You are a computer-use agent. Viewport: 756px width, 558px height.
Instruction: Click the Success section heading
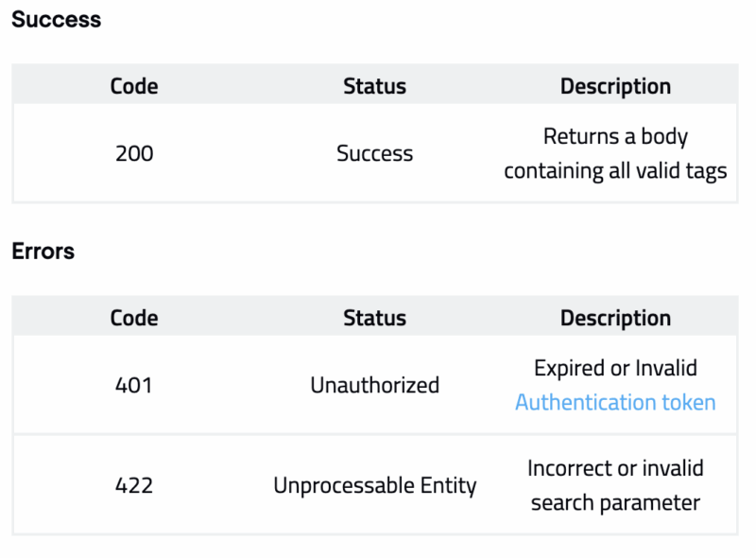click(x=56, y=19)
